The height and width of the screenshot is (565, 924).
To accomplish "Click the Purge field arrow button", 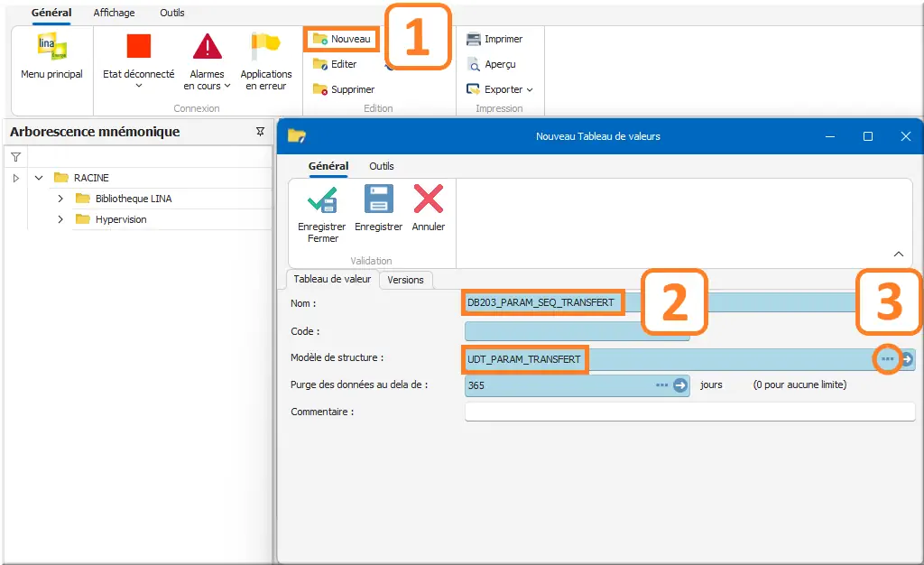I will tap(680, 385).
